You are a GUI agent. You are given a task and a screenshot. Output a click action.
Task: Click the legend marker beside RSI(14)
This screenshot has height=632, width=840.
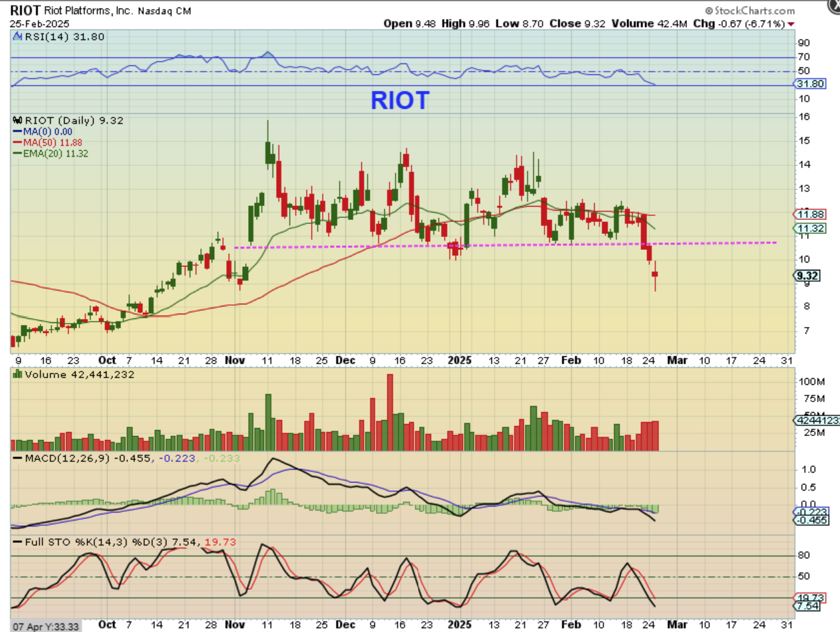coord(17,37)
